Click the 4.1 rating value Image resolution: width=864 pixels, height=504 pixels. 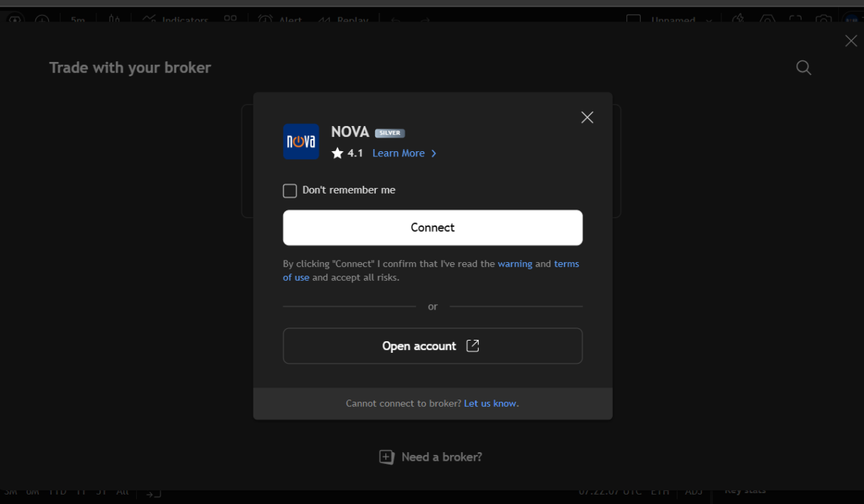(355, 153)
